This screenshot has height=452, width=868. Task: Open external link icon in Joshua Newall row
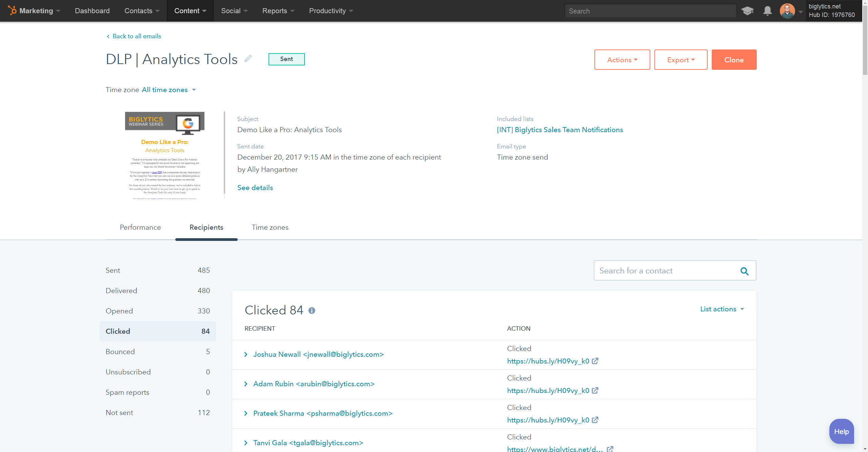click(595, 361)
